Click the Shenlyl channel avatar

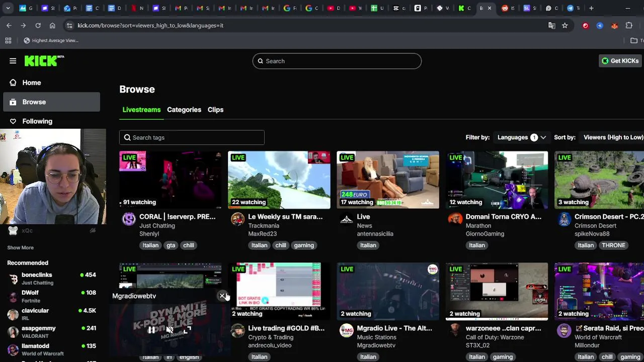(129, 219)
